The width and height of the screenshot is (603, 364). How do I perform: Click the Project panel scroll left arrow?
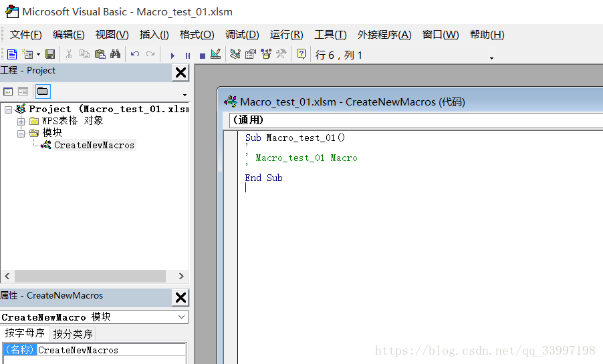(7, 276)
